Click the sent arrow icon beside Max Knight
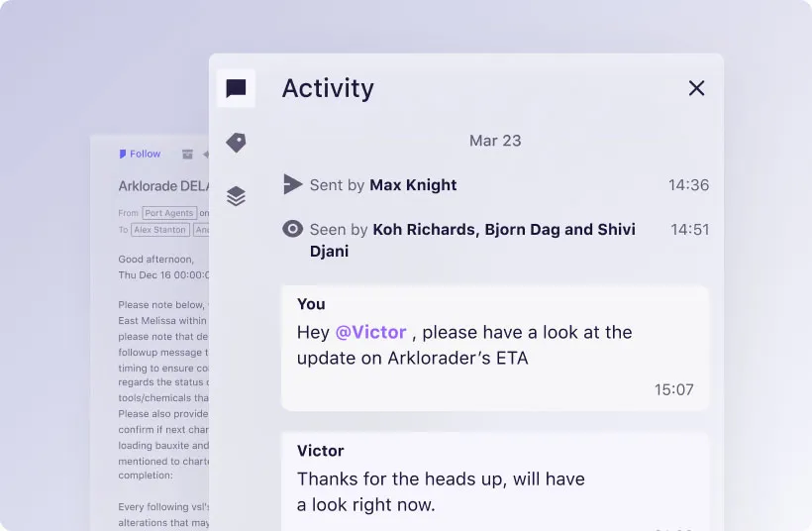 (x=292, y=184)
